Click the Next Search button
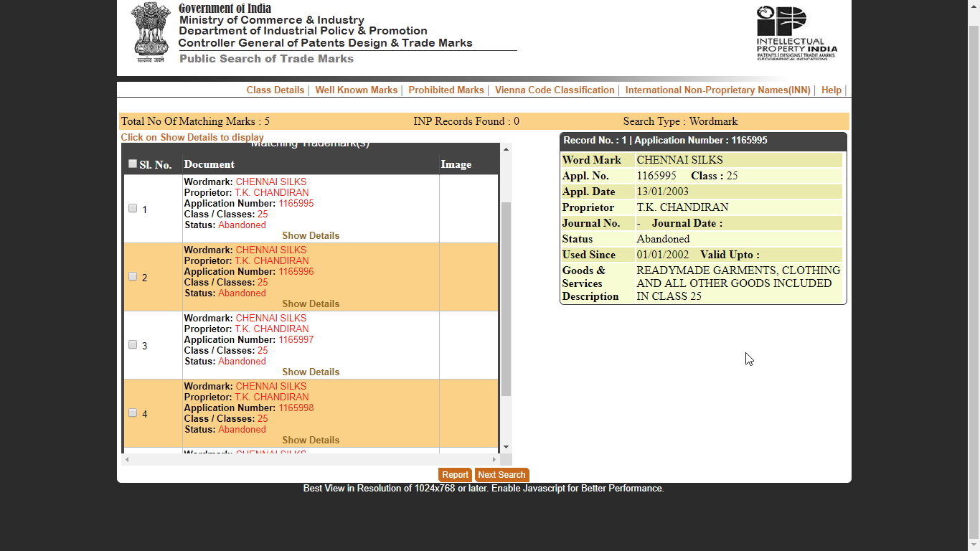The image size is (980, 551). tap(501, 475)
